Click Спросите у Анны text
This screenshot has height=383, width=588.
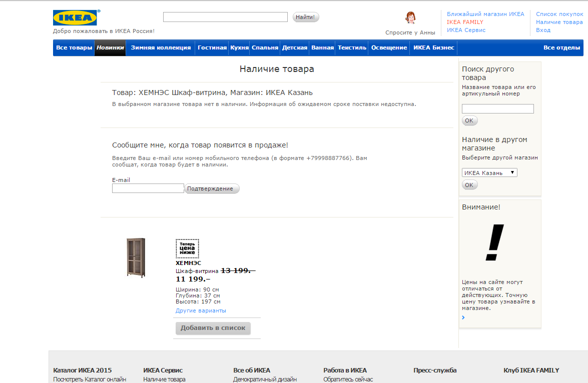(x=410, y=32)
